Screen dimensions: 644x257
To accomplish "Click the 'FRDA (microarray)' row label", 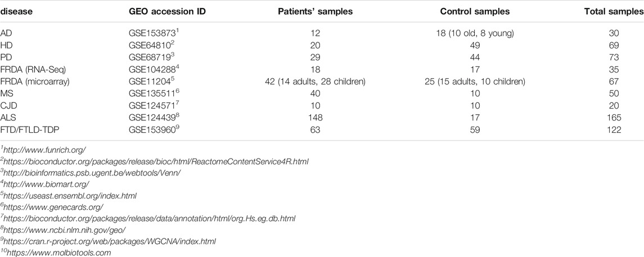I will [34, 81].
